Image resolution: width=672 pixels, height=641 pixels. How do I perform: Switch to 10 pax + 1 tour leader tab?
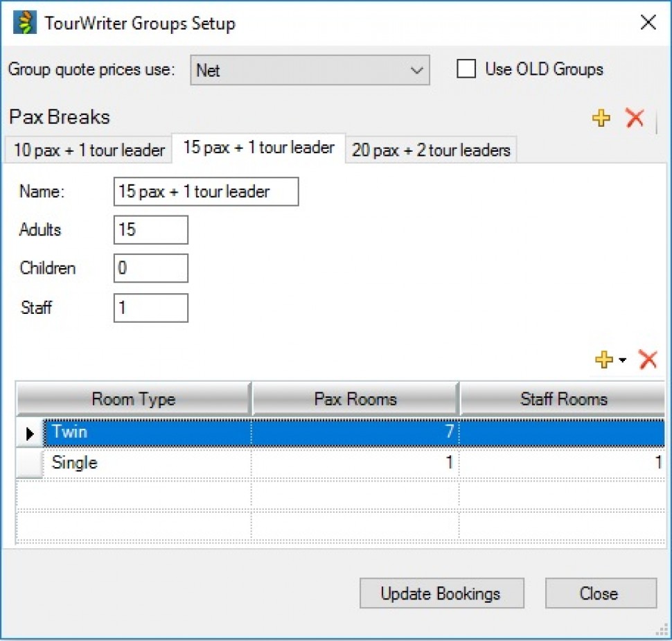[x=89, y=150]
